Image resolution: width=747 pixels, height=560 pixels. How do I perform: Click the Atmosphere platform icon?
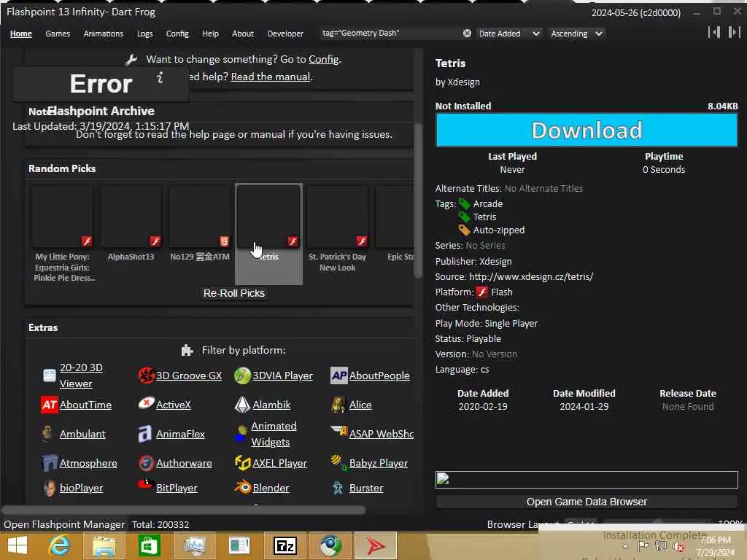50,463
